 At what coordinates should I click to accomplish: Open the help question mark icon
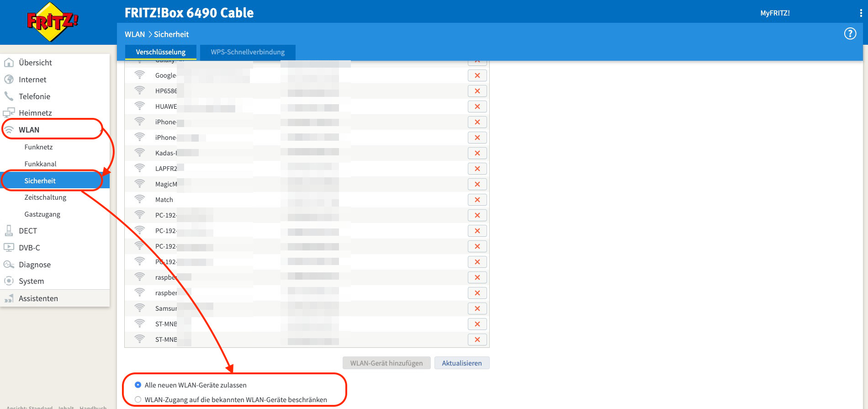click(850, 33)
